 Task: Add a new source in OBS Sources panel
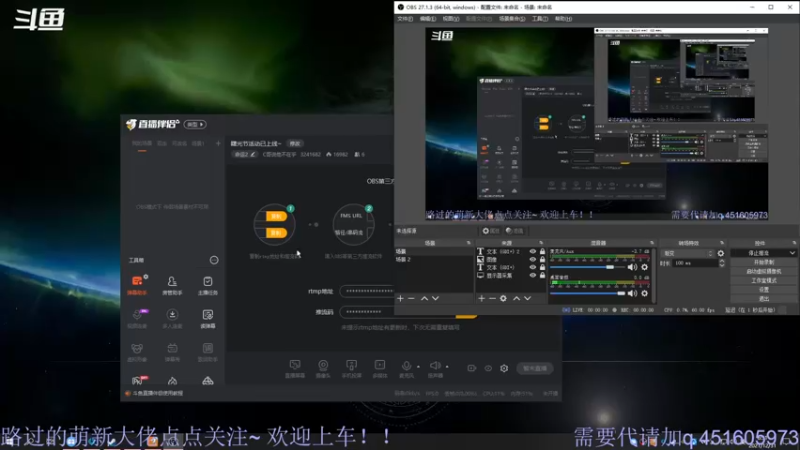point(481,298)
